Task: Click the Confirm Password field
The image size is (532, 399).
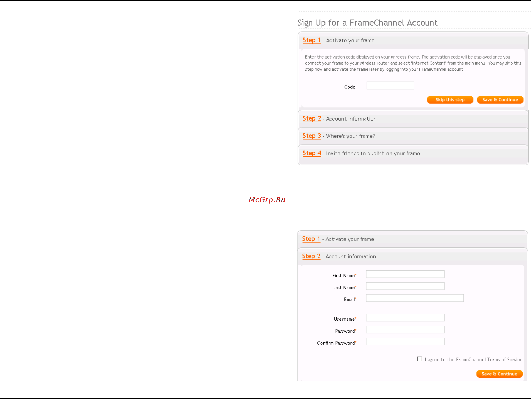Action: point(405,342)
